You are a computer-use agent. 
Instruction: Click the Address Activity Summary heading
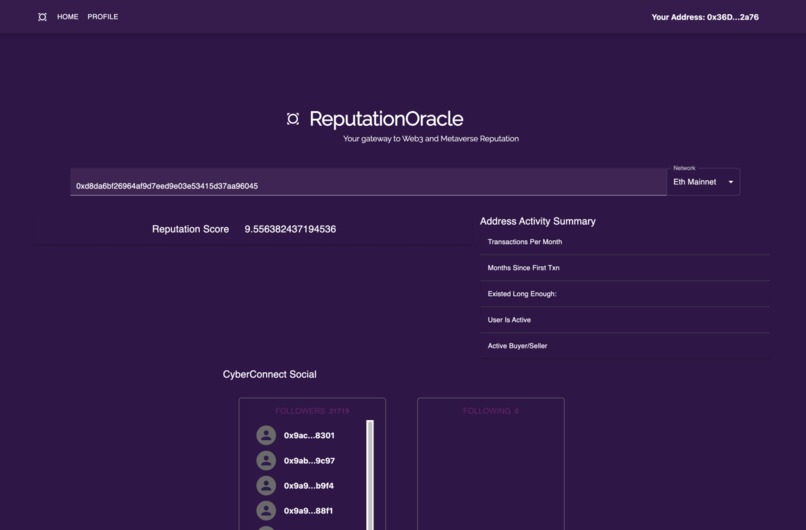538,221
